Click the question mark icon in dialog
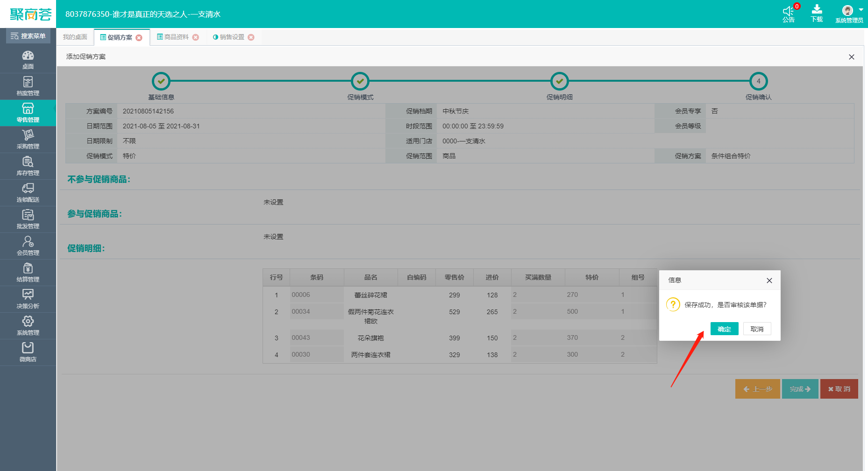 pos(673,304)
